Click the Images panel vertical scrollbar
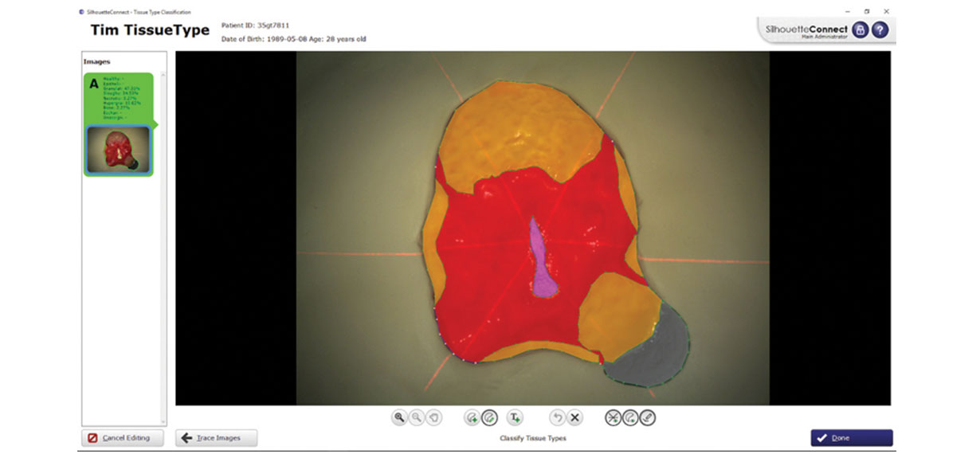Image resolution: width=980 pixels, height=462 pixels. [x=164, y=239]
